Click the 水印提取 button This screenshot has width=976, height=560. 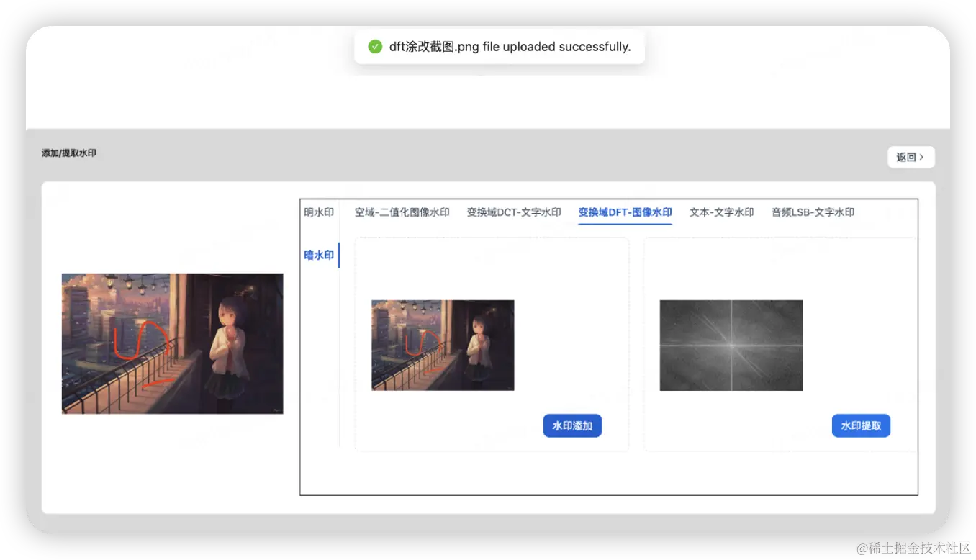[x=861, y=425]
